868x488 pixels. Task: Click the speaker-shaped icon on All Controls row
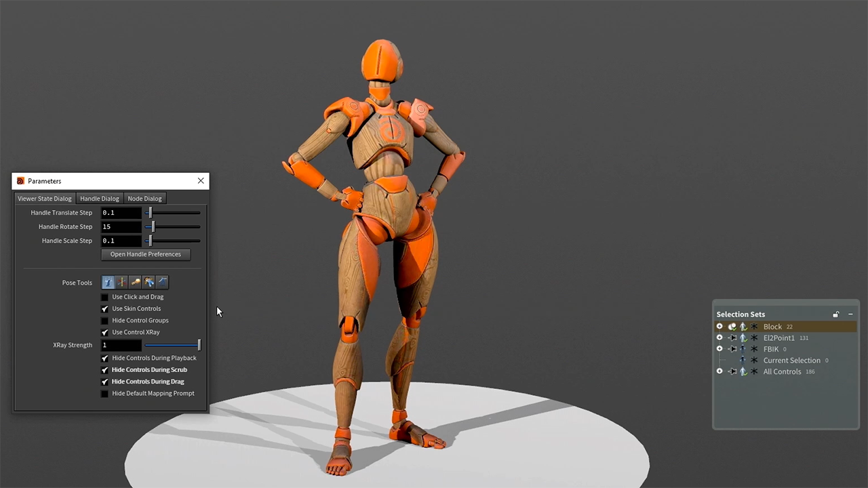click(732, 371)
